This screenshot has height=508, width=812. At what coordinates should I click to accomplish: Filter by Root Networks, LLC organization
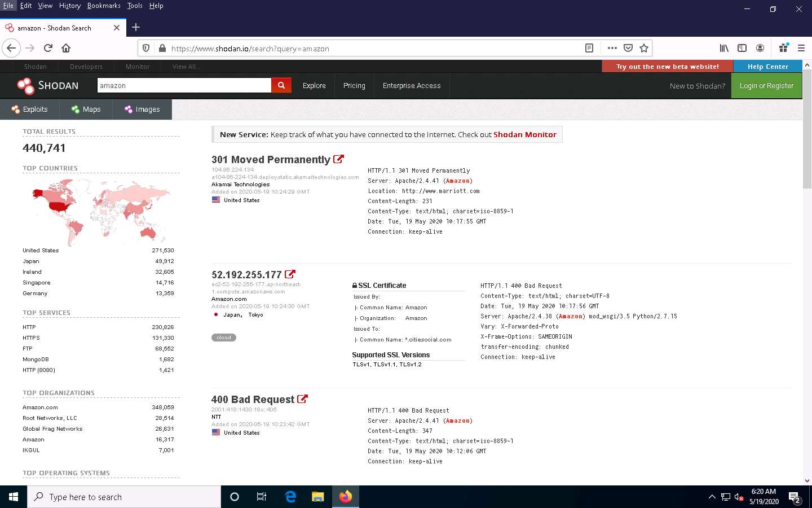point(50,418)
